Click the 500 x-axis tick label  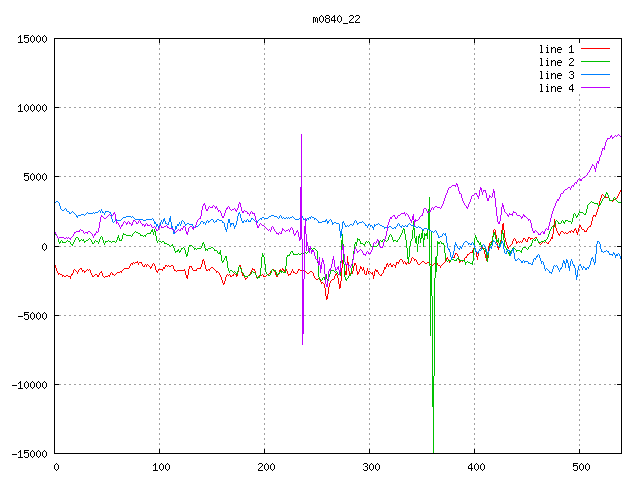(580, 467)
